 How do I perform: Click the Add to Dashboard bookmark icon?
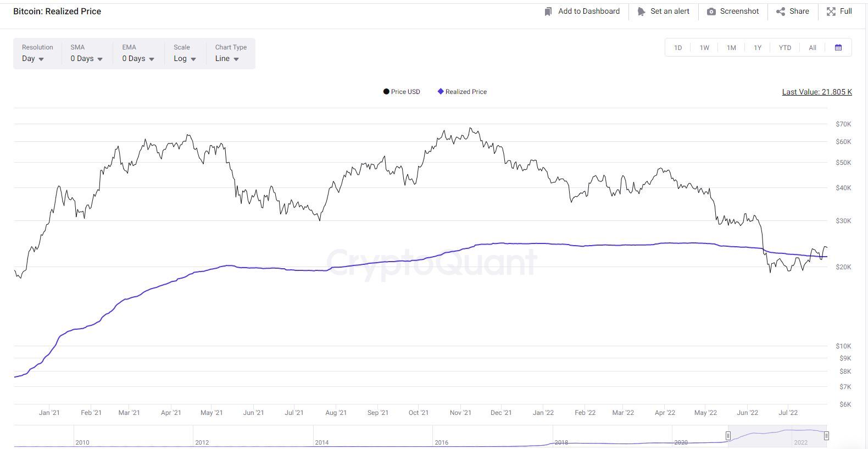(548, 12)
